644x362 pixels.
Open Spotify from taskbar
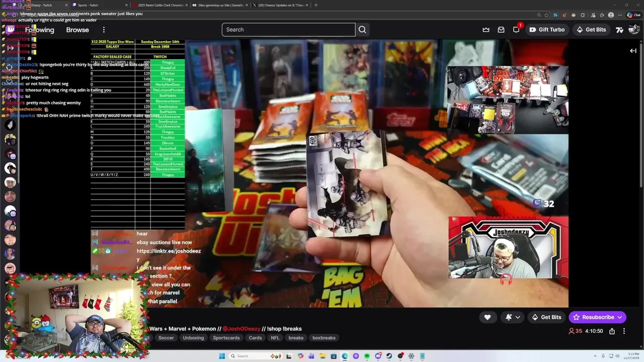pyautogui.click(x=367, y=356)
